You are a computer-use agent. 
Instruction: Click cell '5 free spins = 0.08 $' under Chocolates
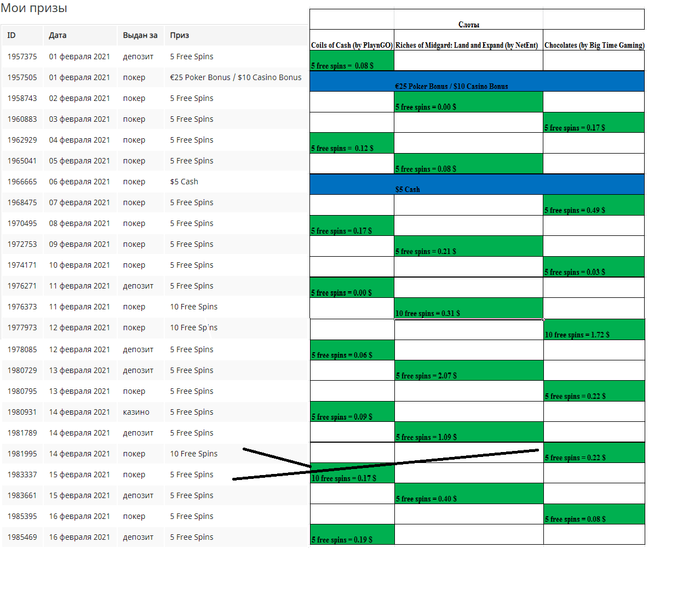[594, 514]
